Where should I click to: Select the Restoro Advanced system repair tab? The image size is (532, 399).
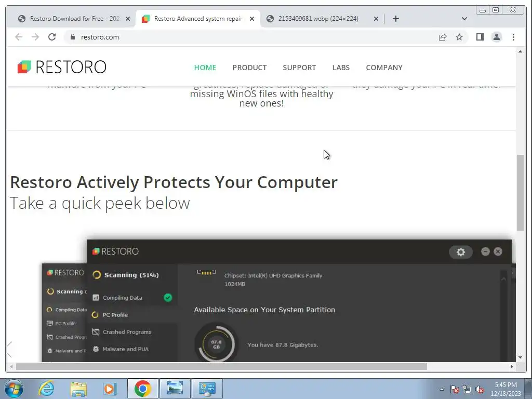tap(197, 19)
